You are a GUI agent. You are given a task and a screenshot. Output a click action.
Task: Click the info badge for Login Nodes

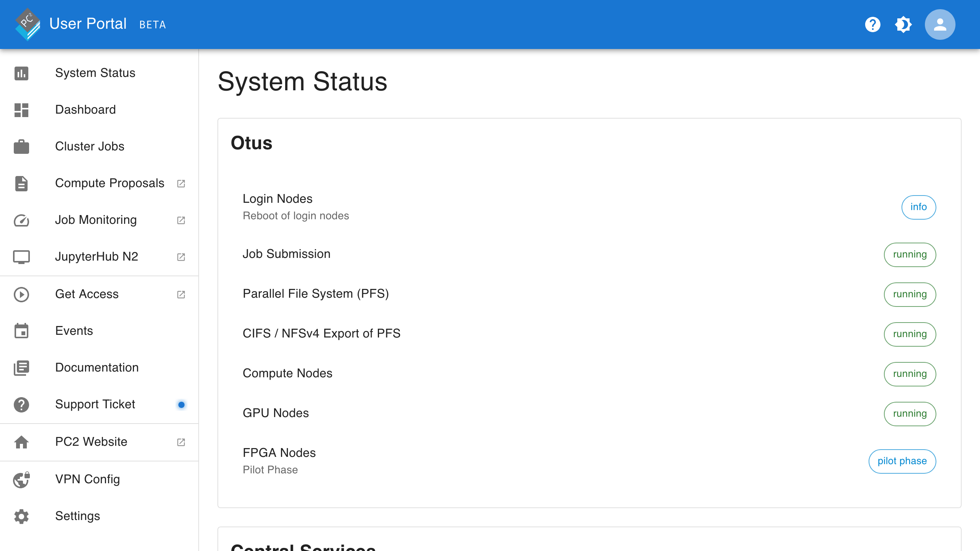[918, 207]
